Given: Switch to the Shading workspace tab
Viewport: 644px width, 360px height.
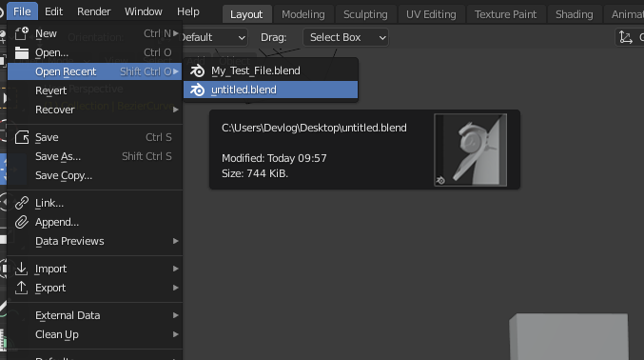Looking at the screenshot, I should pyautogui.click(x=575, y=14).
